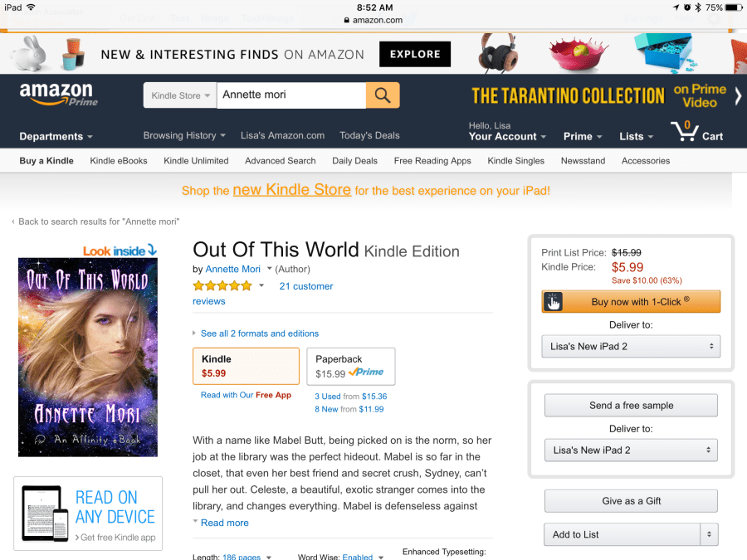Open the Add to List dropdown arrow
Image resolution: width=747 pixels, height=560 pixels.
(709, 534)
